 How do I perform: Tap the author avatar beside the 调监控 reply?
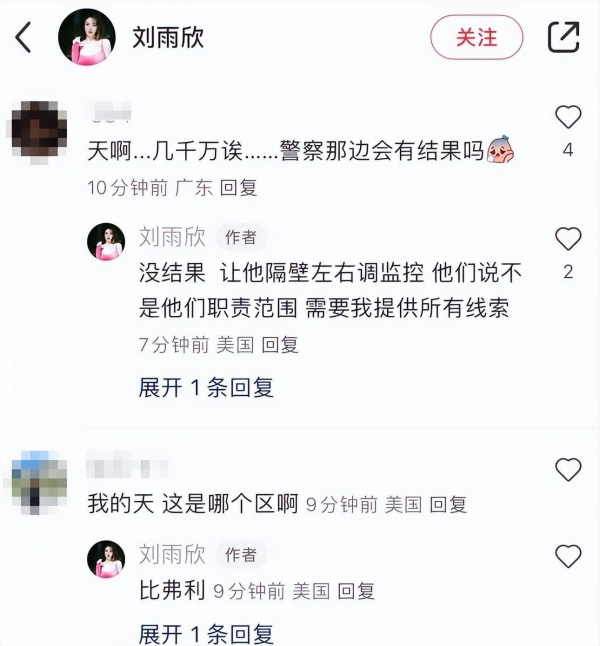106,242
